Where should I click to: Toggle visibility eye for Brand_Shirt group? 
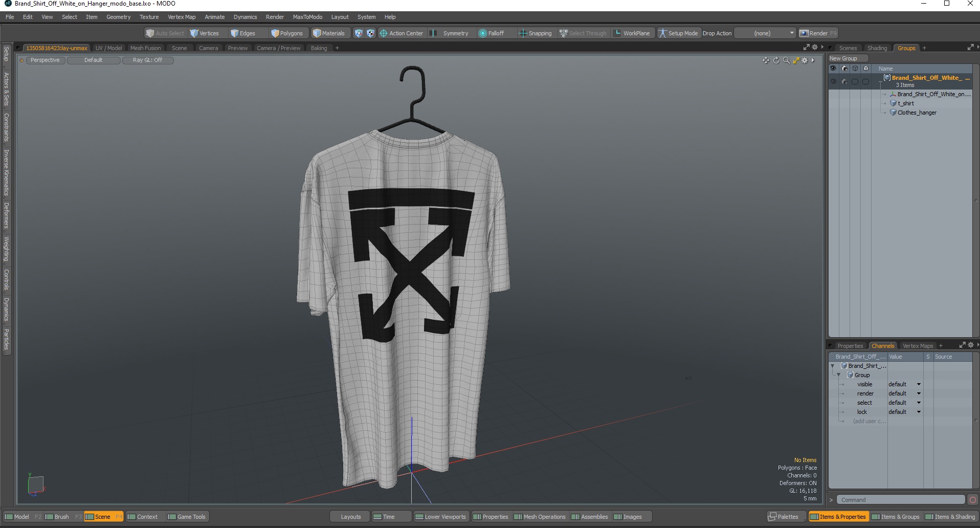click(x=834, y=81)
